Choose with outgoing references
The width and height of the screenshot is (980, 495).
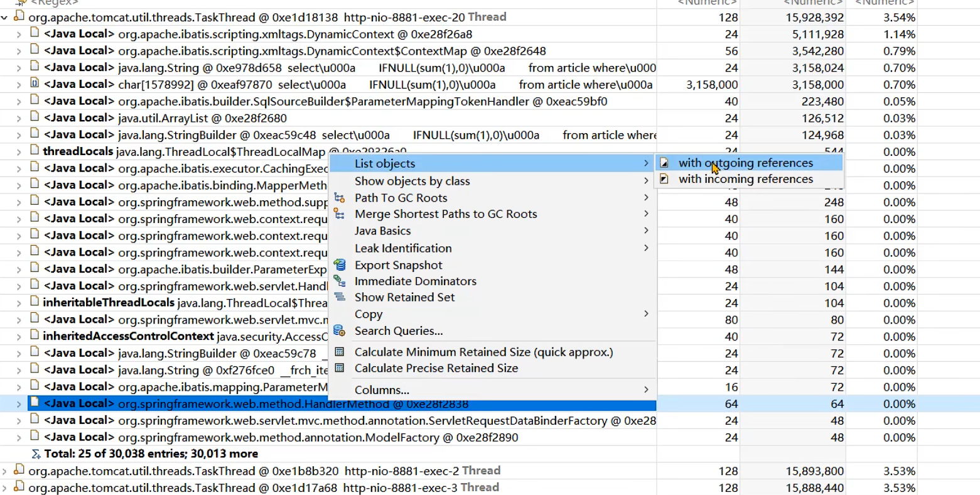(x=749, y=163)
